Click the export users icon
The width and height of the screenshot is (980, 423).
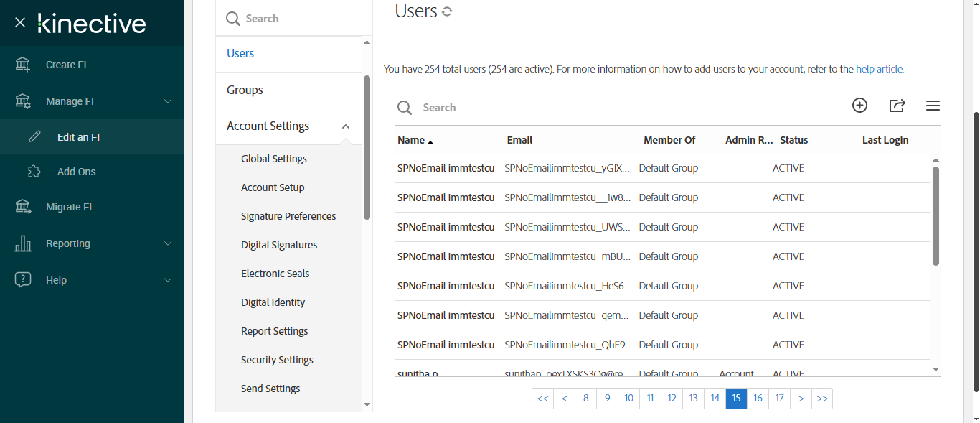pos(897,106)
